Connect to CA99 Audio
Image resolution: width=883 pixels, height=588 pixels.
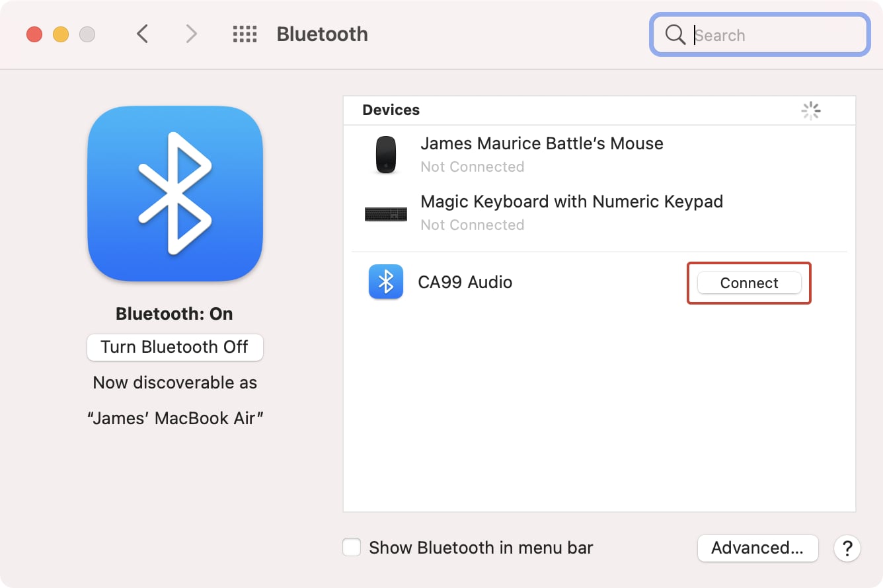[x=749, y=283]
